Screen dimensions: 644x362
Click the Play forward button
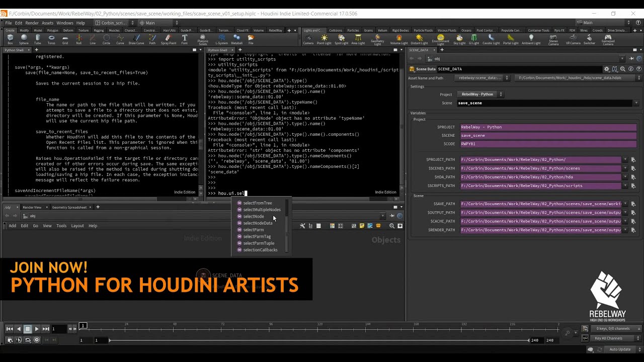click(37, 329)
